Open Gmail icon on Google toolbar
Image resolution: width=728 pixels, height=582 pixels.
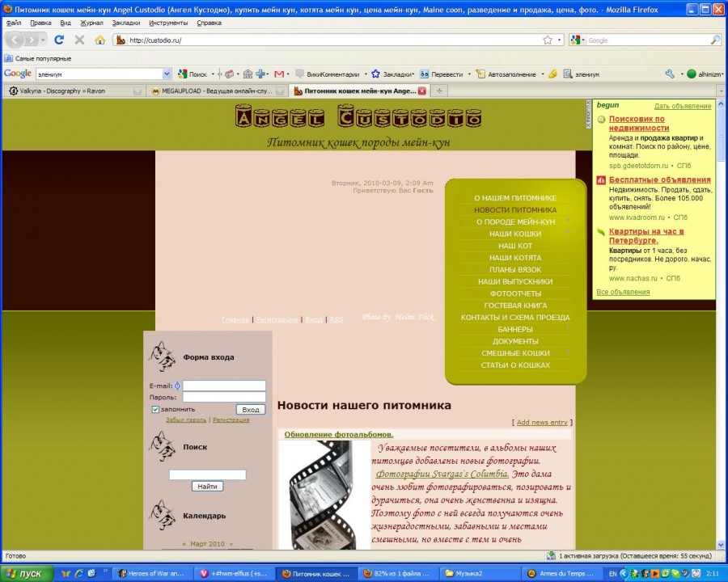[279, 74]
